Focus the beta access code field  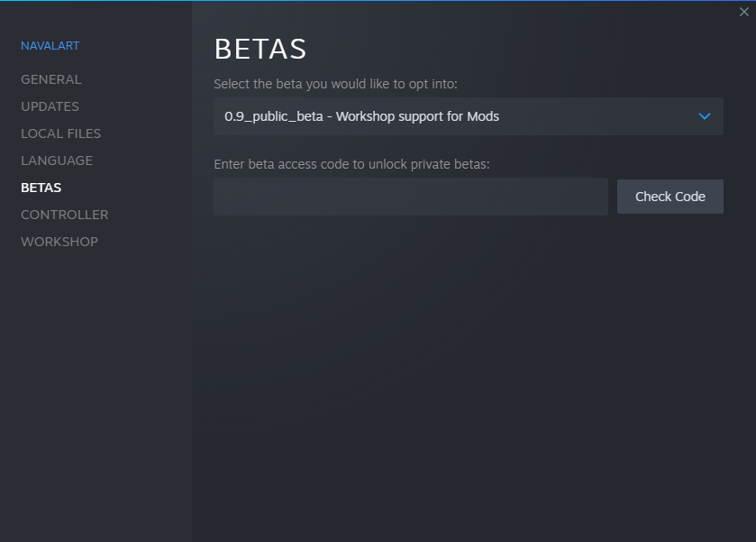411,197
